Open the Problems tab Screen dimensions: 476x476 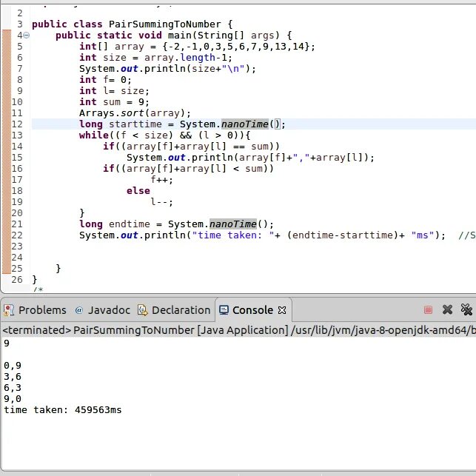tap(35, 310)
